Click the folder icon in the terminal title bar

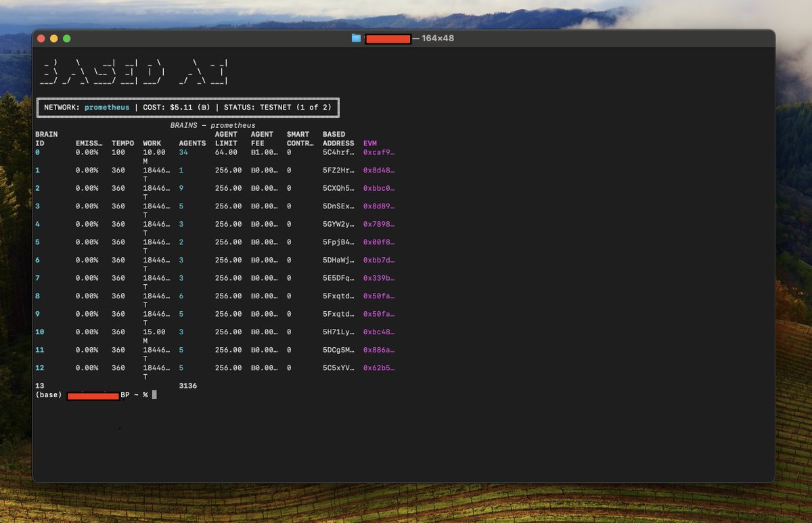tap(356, 39)
